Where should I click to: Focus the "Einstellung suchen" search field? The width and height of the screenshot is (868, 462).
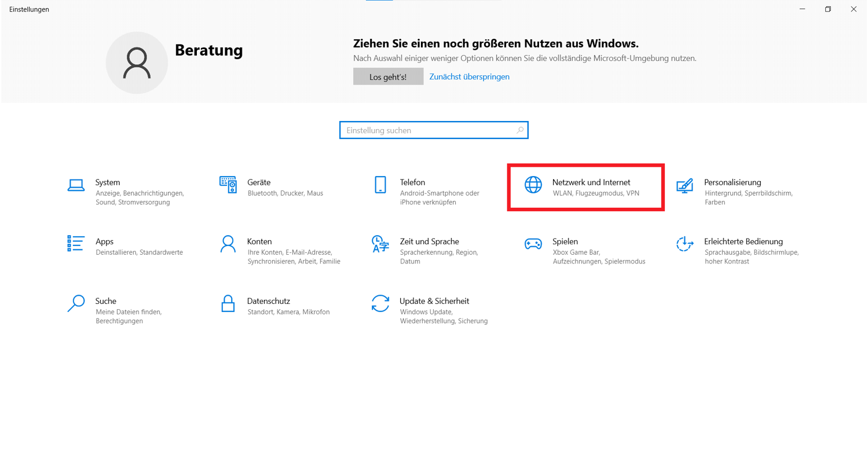pos(428,130)
